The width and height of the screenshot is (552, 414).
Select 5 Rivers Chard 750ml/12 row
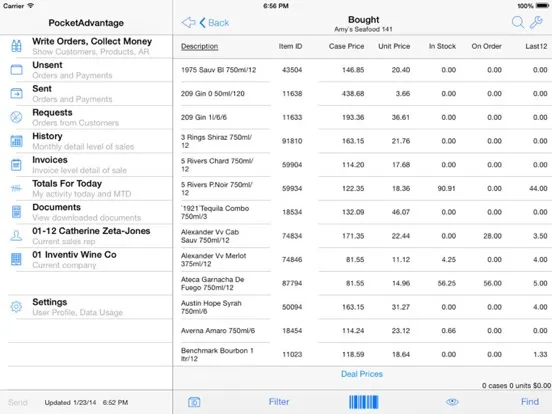(363, 165)
